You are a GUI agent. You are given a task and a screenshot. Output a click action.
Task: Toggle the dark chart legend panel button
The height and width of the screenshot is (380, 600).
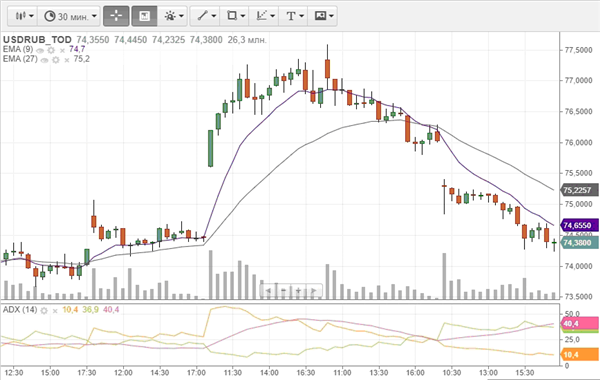tap(144, 16)
